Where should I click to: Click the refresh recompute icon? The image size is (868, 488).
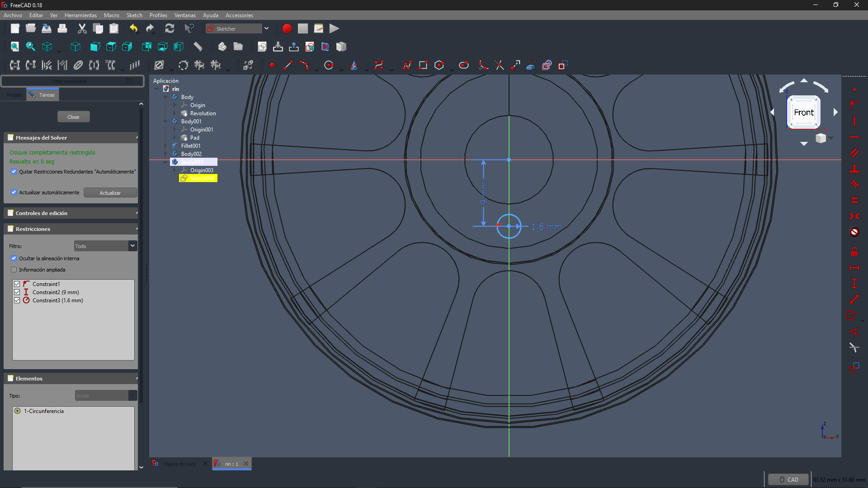pyautogui.click(x=170, y=28)
